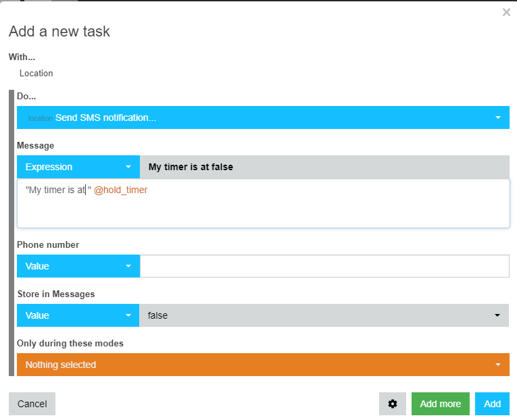517x420 pixels.
Task: Click the expression preview My timer is at false
Action: tap(191, 167)
